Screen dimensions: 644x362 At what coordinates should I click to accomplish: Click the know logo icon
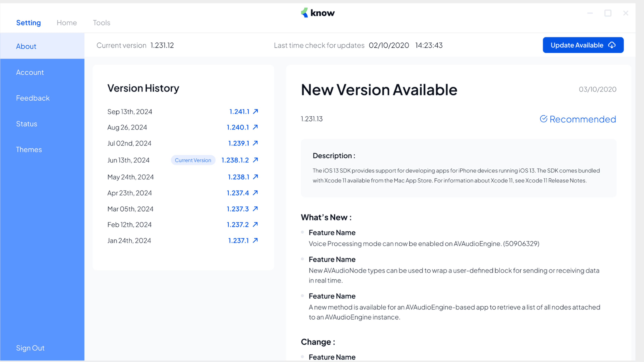(x=304, y=13)
